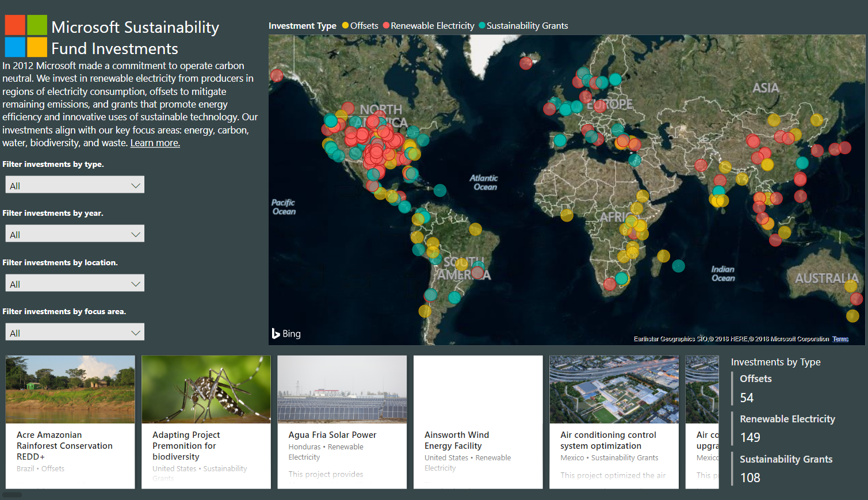Open the investment year filter dropdown
This screenshot has height=500, width=868.
75,234
